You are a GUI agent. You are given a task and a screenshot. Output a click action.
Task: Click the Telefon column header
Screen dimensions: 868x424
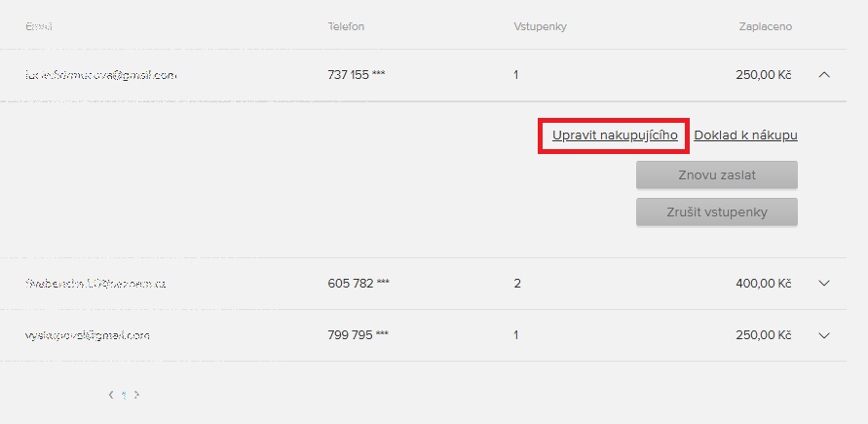pos(346,26)
